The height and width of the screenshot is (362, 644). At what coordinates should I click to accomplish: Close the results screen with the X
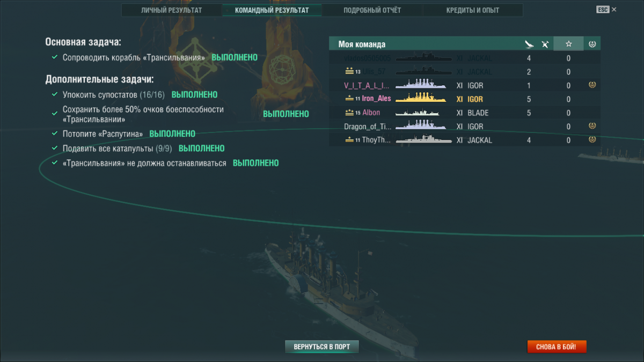pyautogui.click(x=614, y=10)
